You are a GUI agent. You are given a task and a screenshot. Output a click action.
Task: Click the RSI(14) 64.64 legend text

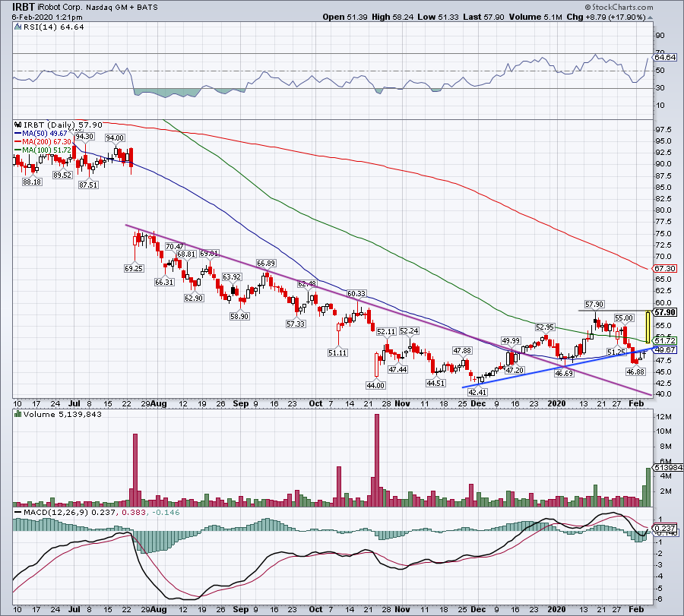coord(53,27)
